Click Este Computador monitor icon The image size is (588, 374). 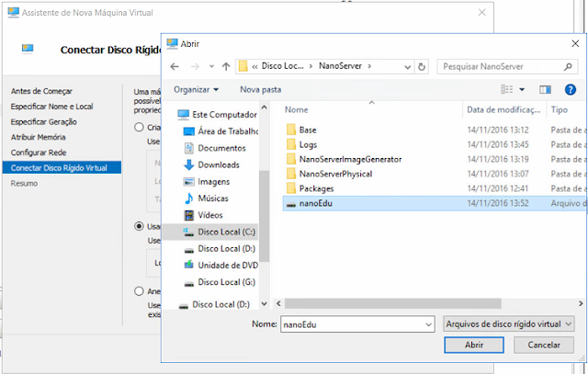click(183, 115)
